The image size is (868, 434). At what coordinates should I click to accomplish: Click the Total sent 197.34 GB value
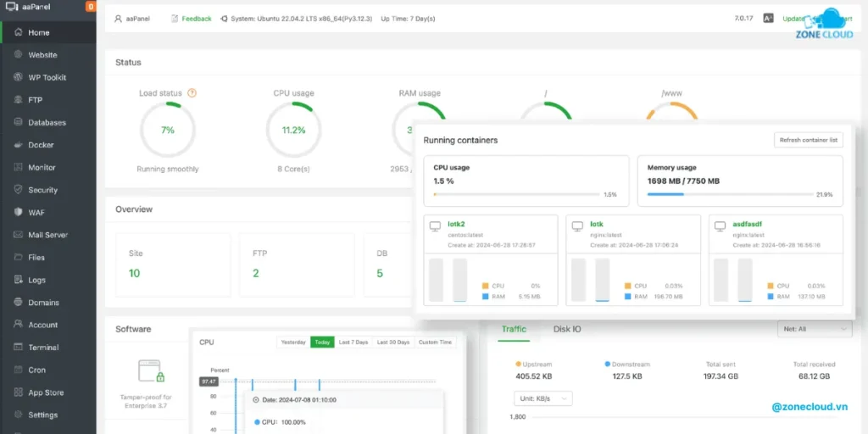pos(721,376)
